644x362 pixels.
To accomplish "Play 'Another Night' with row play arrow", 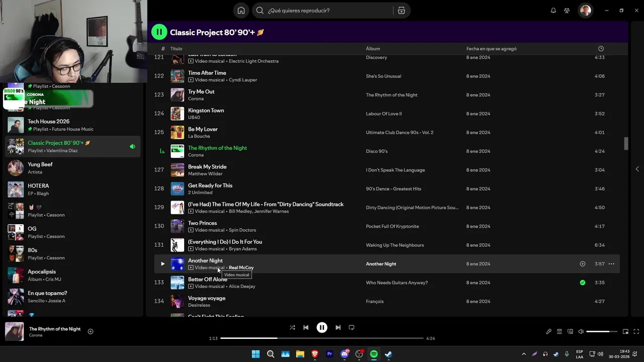I will click(x=163, y=264).
